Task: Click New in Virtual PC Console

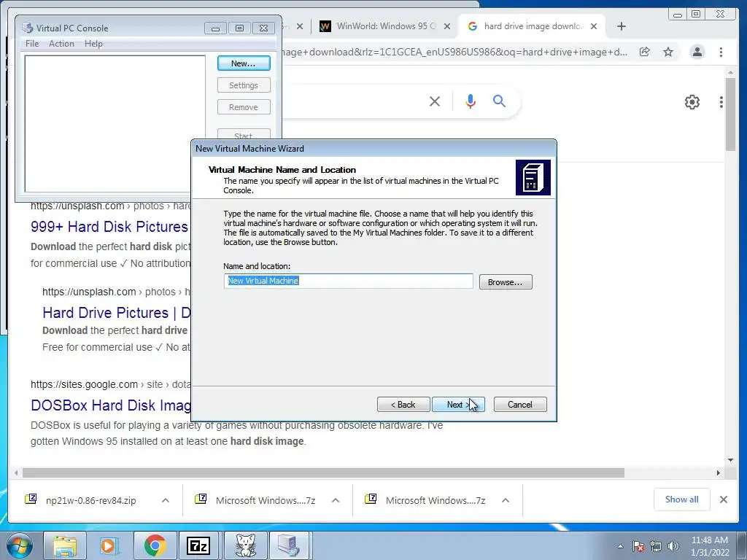Action: tap(244, 63)
